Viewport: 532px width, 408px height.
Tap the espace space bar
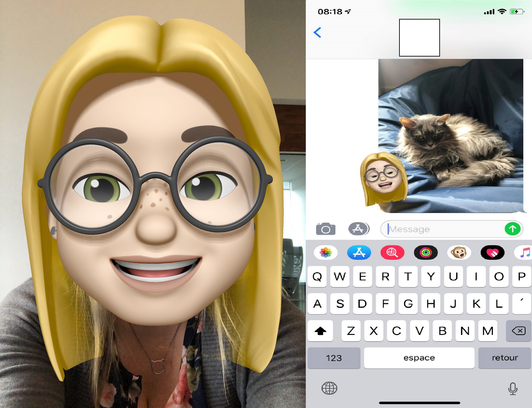419,358
